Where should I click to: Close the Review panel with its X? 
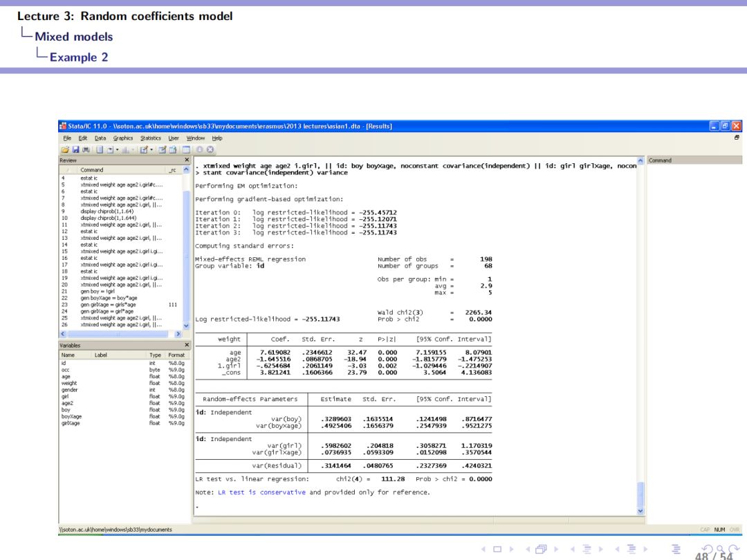[x=187, y=160]
